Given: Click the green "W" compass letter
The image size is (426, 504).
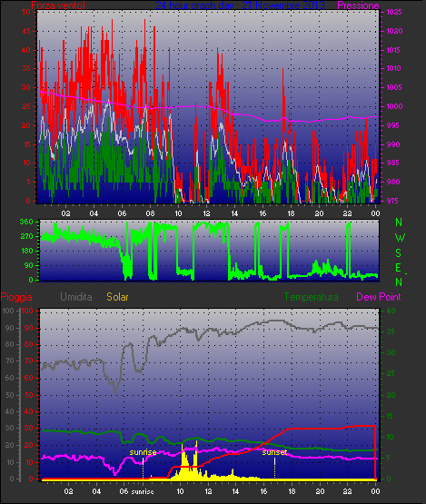Looking at the screenshot, I should tap(400, 238).
